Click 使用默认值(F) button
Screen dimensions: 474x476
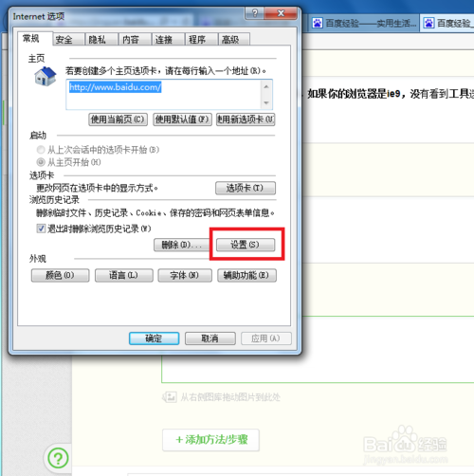(182, 119)
